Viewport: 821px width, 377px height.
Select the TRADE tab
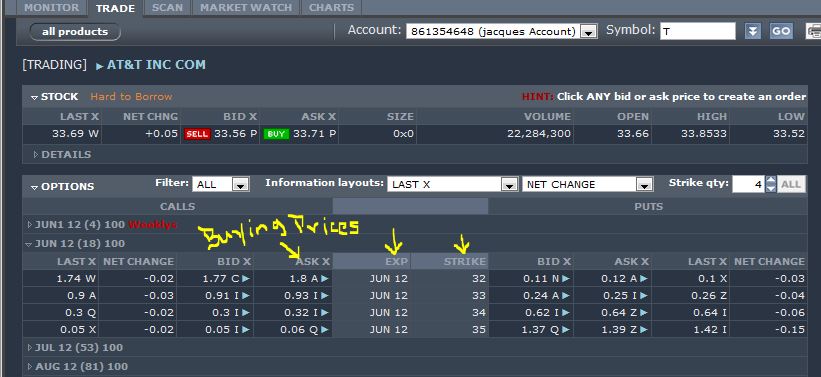[x=115, y=8]
